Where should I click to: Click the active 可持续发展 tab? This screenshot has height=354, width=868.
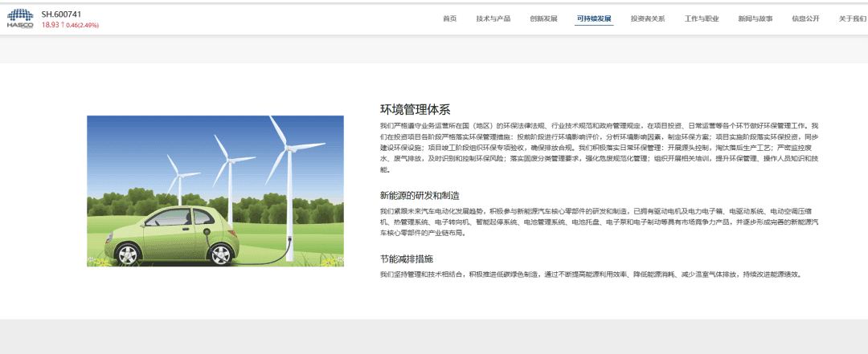click(594, 18)
